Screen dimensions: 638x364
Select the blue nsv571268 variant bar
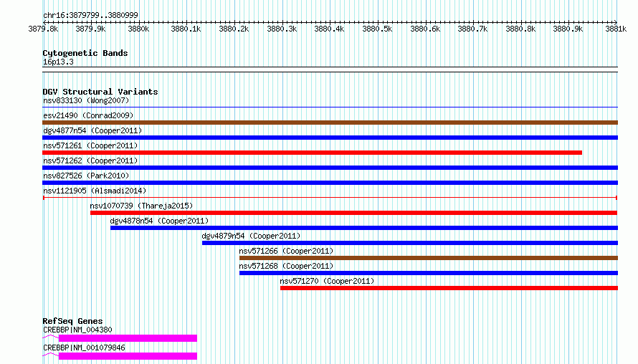coord(429,273)
